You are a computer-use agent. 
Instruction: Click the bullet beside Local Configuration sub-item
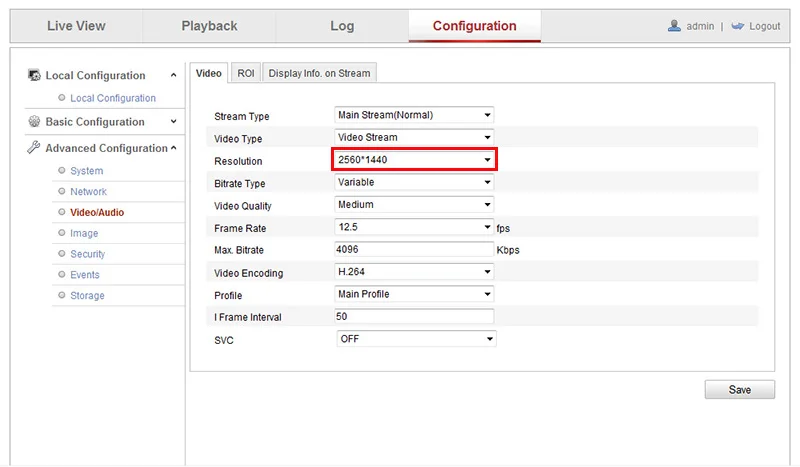pos(62,97)
